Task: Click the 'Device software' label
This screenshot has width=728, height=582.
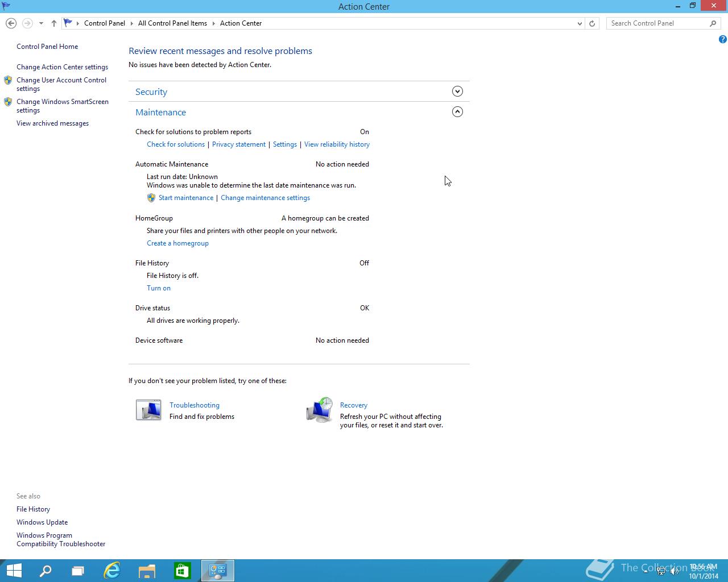Action: pyautogui.click(x=159, y=340)
